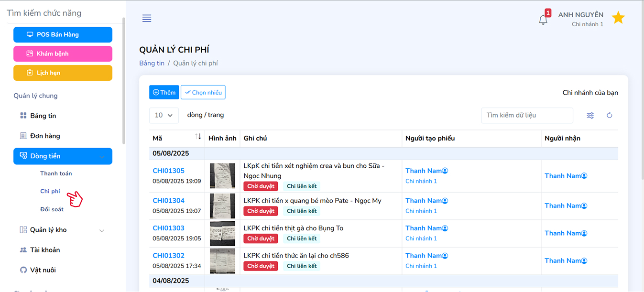The height and width of the screenshot is (292, 644).
Task: Click the Thêm button
Action: (164, 92)
